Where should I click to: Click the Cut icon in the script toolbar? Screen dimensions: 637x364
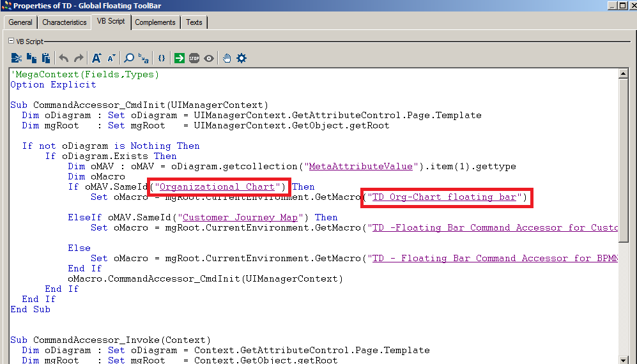tap(17, 58)
